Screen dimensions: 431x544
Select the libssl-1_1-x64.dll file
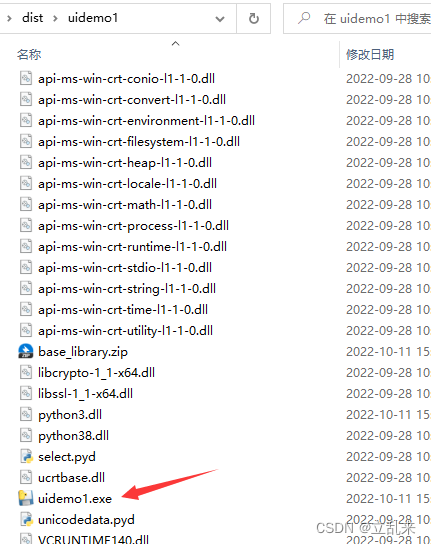click(x=85, y=393)
